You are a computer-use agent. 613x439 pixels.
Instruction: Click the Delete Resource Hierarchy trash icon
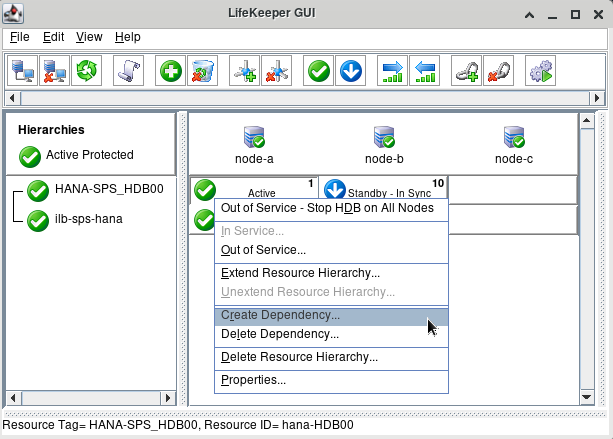[x=203, y=71]
